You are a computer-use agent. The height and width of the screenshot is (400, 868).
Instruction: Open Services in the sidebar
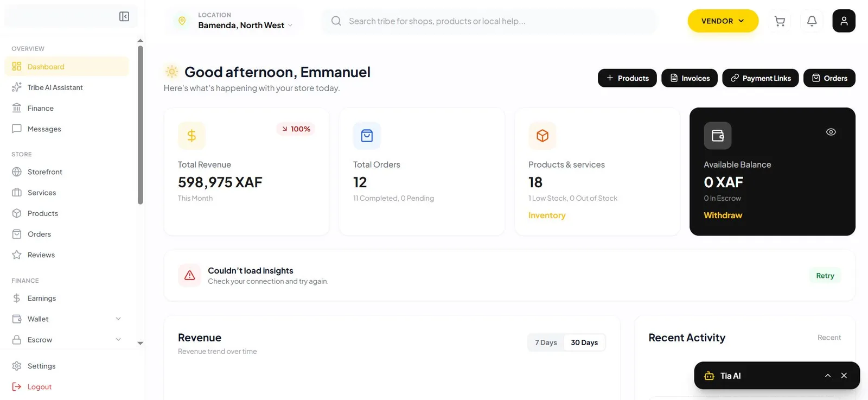click(67, 193)
